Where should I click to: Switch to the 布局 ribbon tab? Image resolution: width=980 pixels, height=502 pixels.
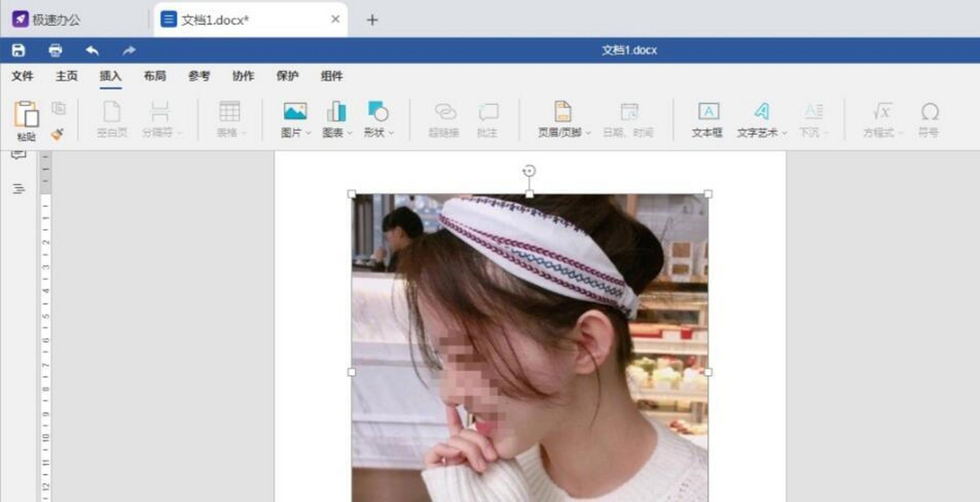click(155, 76)
